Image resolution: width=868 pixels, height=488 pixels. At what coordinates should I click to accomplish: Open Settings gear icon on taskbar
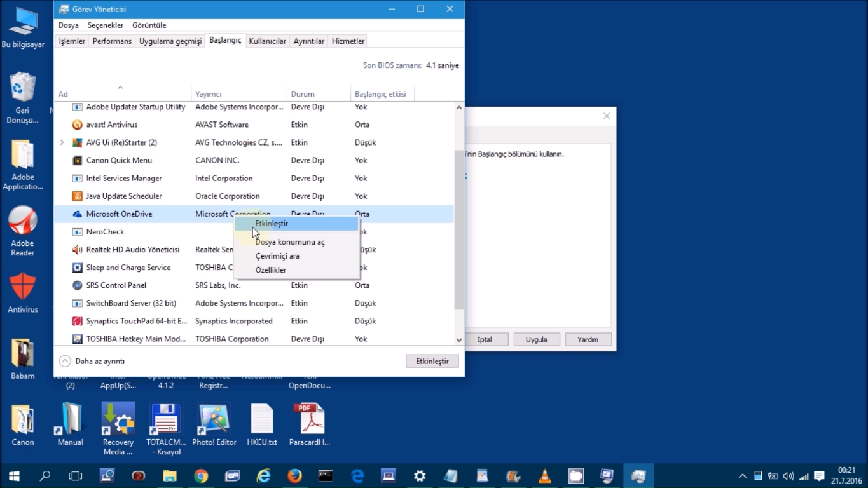click(420, 475)
